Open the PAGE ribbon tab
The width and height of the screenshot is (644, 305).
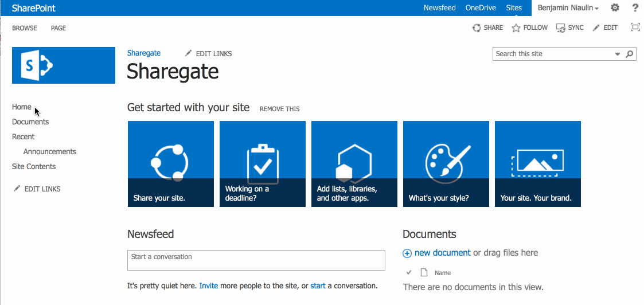58,28
